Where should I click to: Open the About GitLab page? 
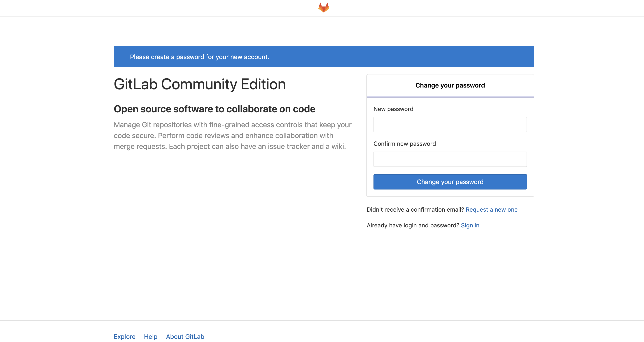pyautogui.click(x=185, y=337)
